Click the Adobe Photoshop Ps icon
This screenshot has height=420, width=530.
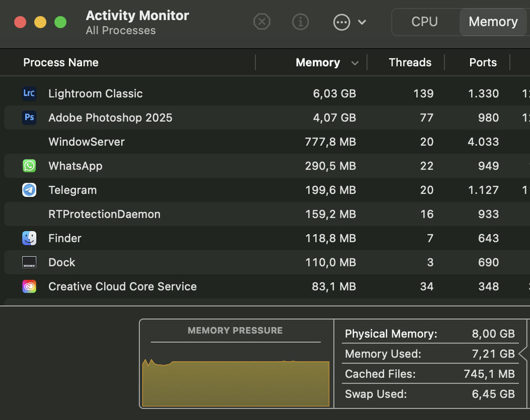tap(29, 118)
